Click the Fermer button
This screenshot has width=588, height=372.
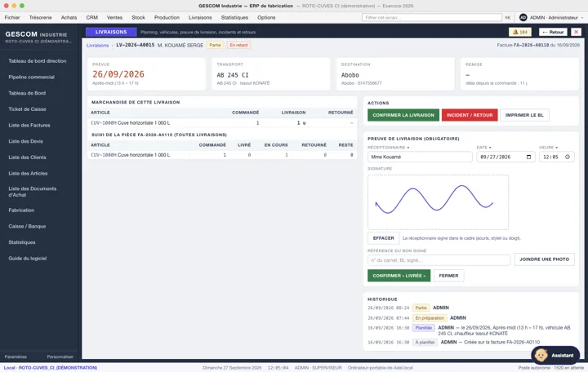448,276
